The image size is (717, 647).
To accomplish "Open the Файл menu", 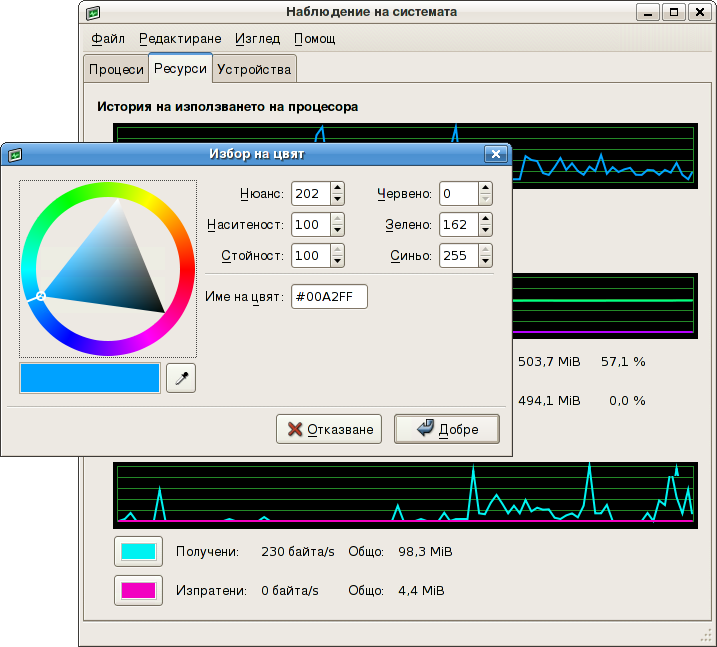I will click(x=107, y=39).
